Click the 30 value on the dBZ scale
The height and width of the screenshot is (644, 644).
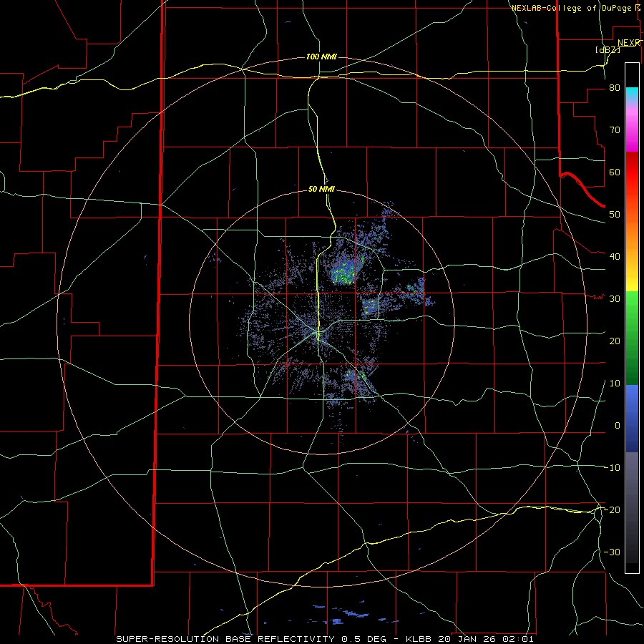615,298
